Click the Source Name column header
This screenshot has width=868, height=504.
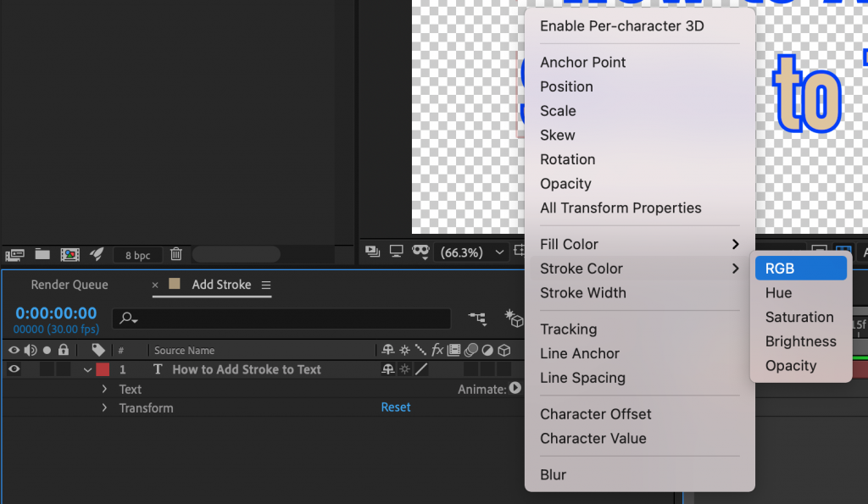(x=184, y=350)
